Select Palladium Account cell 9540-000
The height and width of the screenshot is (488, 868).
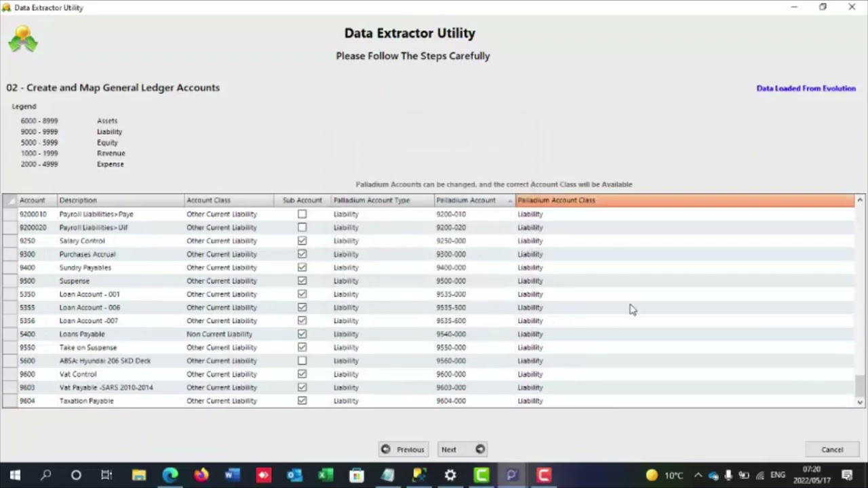(x=451, y=334)
